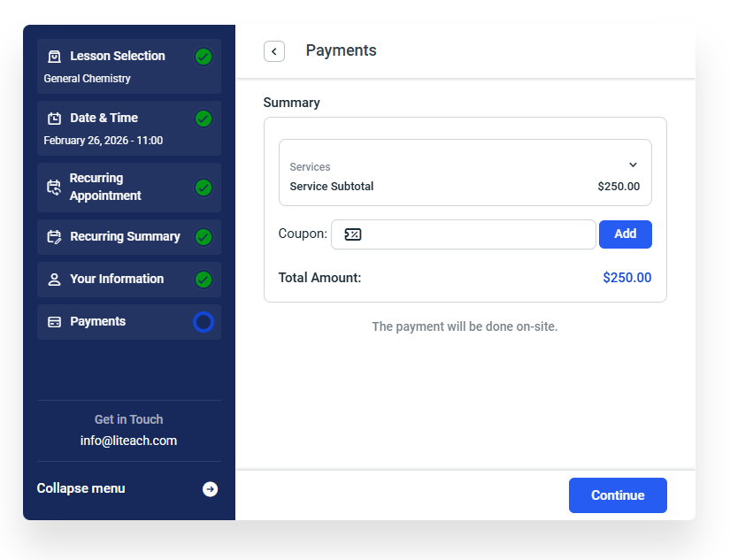Focus the Coupon input field
This screenshot has height=560, width=730.
tap(464, 234)
